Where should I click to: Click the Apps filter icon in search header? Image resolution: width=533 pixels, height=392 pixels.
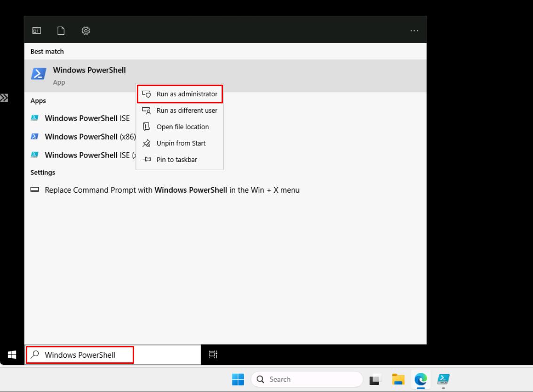click(x=36, y=31)
